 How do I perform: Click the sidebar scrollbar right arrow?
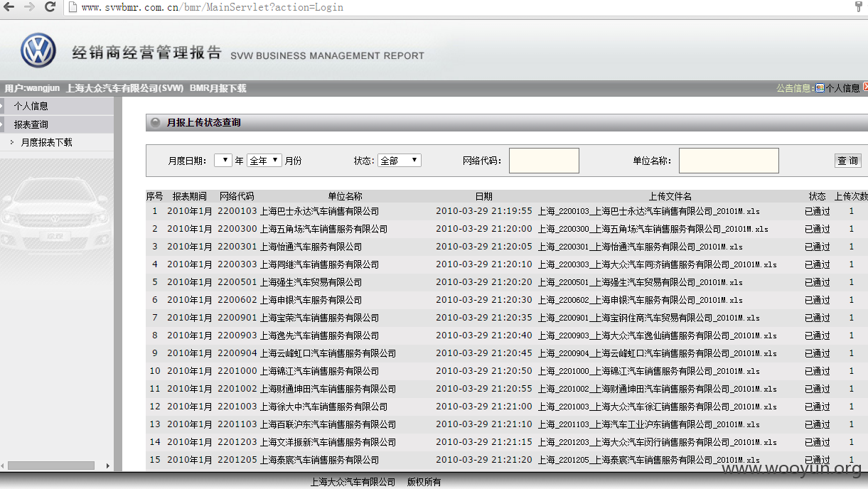(108, 466)
